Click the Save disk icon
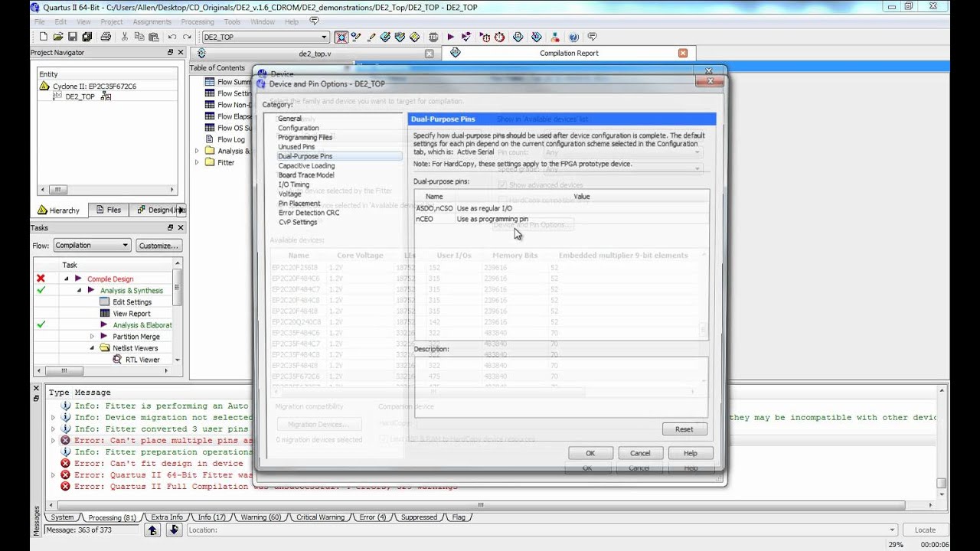This screenshot has width=980, height=551. (72, 37)
